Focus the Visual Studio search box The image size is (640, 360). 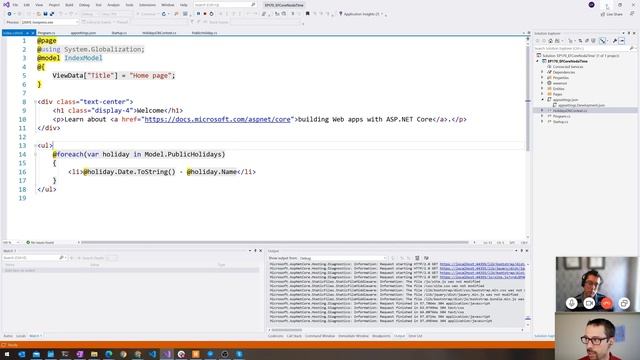pos(224,5)
